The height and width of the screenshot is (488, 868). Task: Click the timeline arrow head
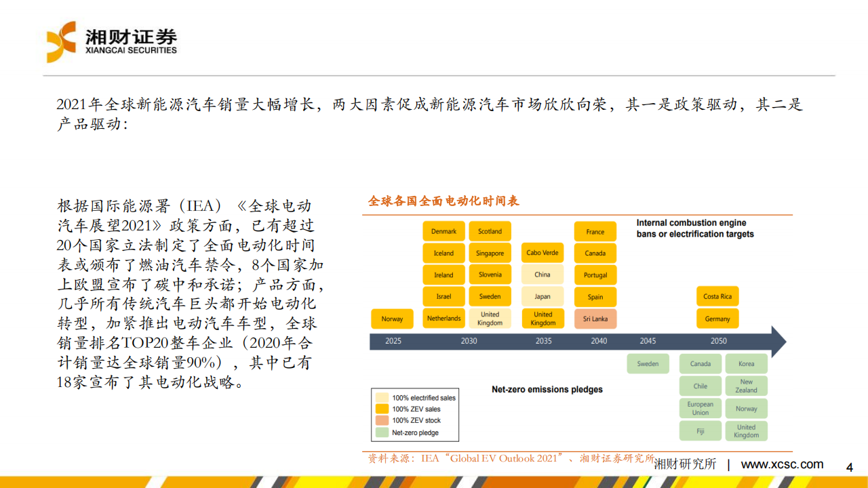tap(778, 341)
